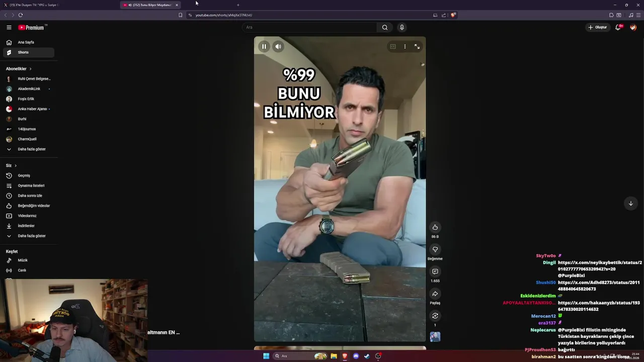644x362 pixels.
Task: Expand the Siz section chevron
Action: point(16,165)
